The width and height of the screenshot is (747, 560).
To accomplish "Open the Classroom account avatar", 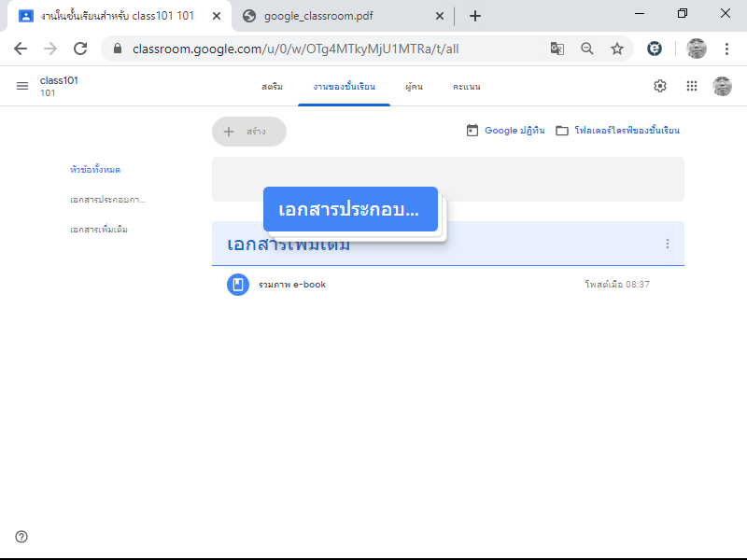I will coord(722,86).
